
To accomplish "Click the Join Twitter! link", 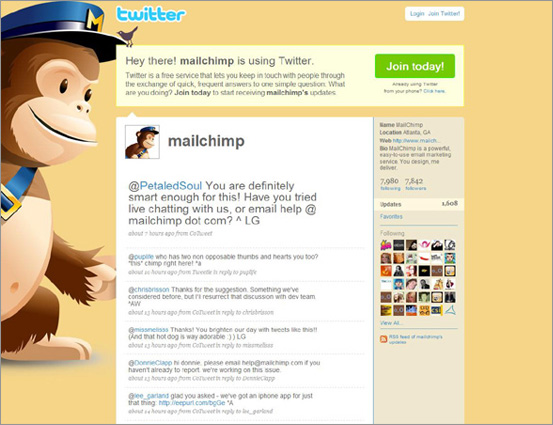I will 444,14.
